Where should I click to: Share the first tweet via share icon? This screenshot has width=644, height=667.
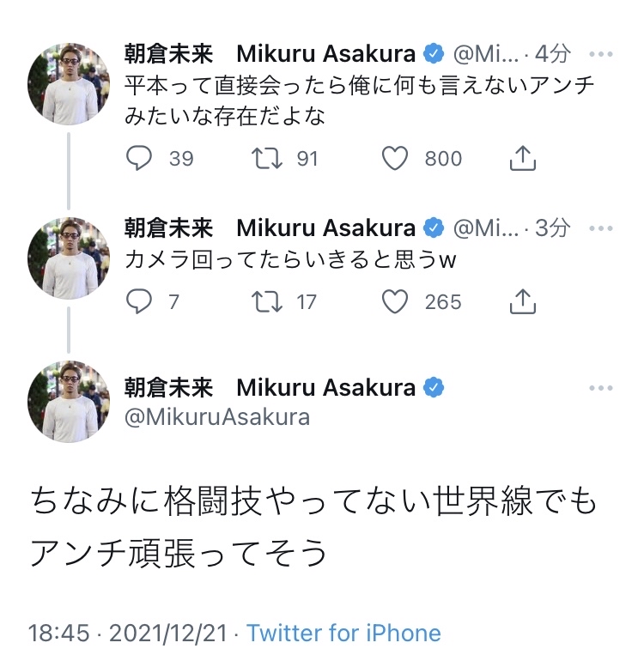(x=522, y=158)
